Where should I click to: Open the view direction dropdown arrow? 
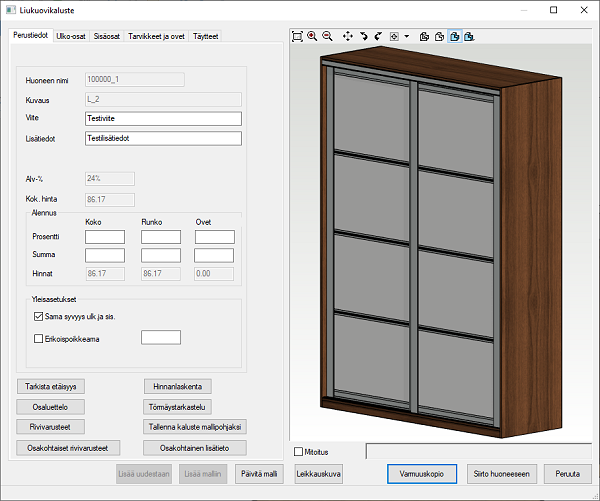[x=406, y=36]
